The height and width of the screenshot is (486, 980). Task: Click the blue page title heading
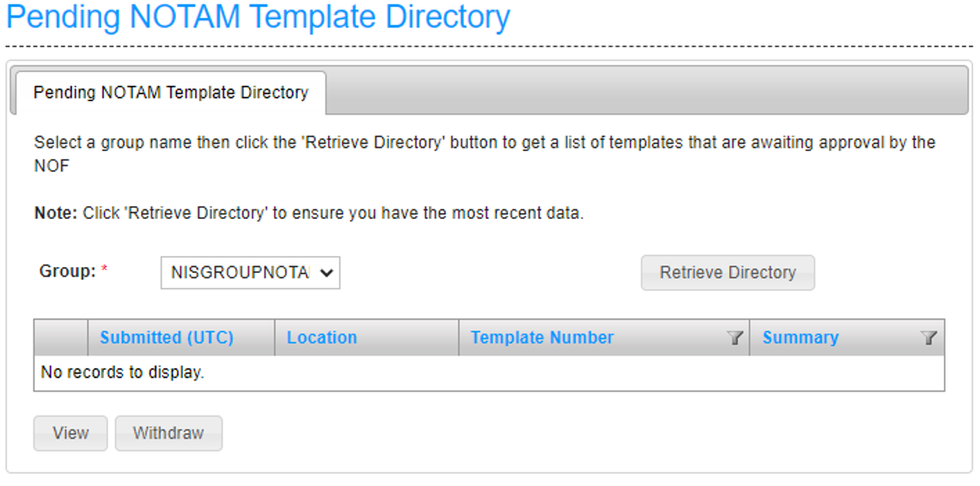tap(259, 17)
